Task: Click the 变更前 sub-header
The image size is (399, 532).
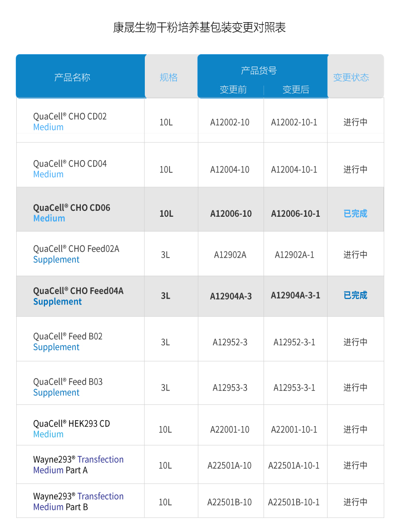Action: [x=233, y=90]
